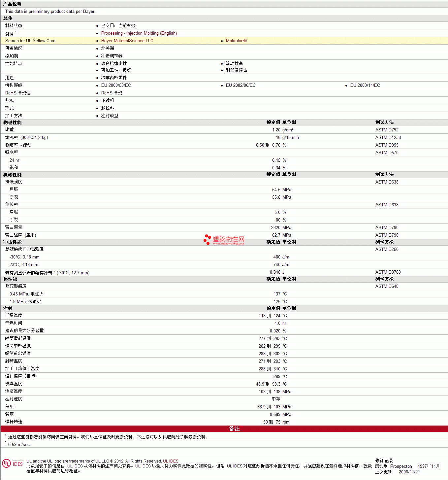The image size is (448, 480).
Task: Click the 熔流率 (300°C/1.2 kg) label
Action: click(x=27, y=138)
